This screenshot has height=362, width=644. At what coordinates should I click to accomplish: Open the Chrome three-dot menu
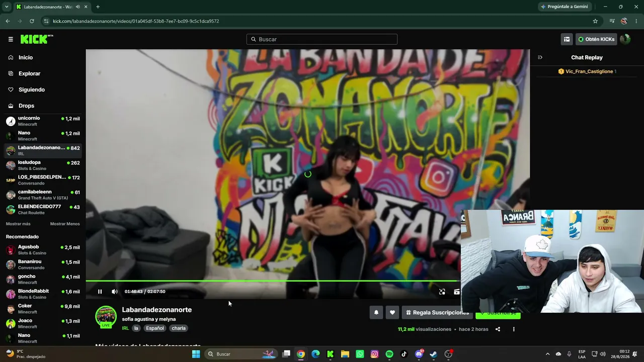(x=636, y=21)
